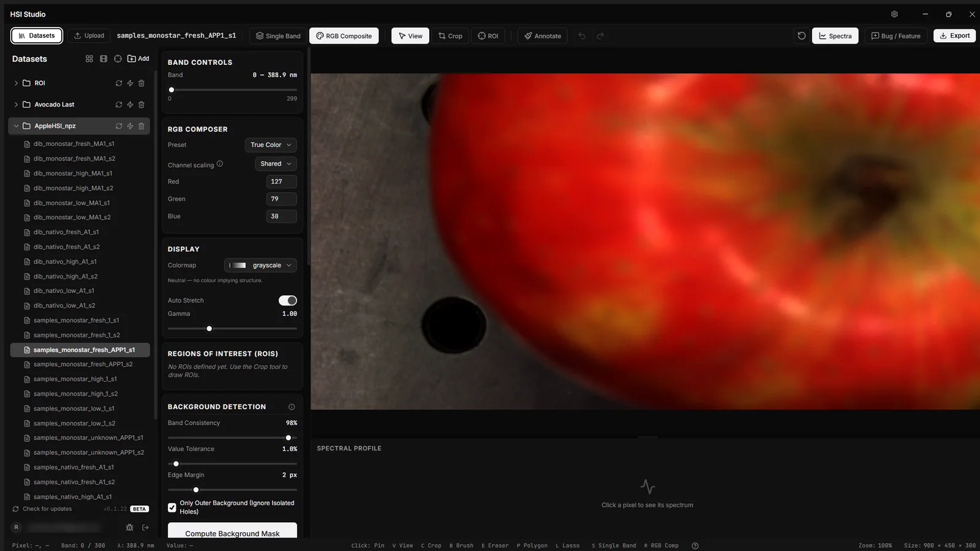The height and width of the screenshot is (551, 980).
Task: Click the table layout icon beside Datasets
Action: [x=104, y=59]
